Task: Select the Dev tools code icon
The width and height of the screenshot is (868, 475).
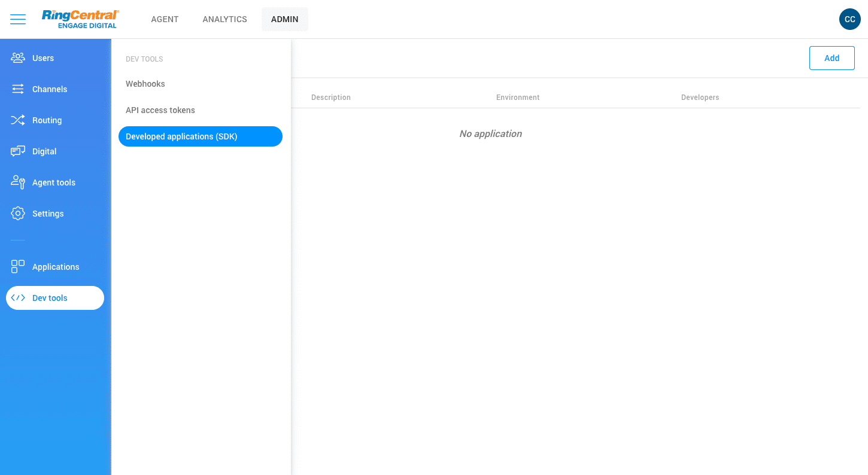Action: (18, 298)
